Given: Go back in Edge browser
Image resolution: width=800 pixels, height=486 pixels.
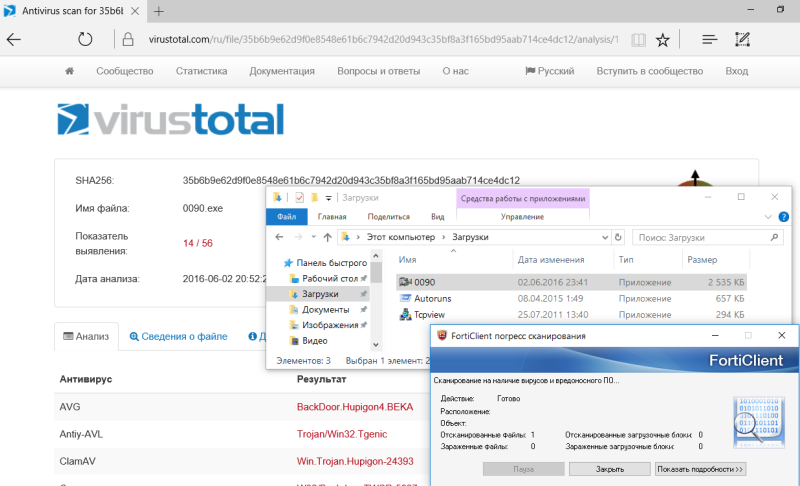Looking at the screenshot, I should (x=14, y=39).
